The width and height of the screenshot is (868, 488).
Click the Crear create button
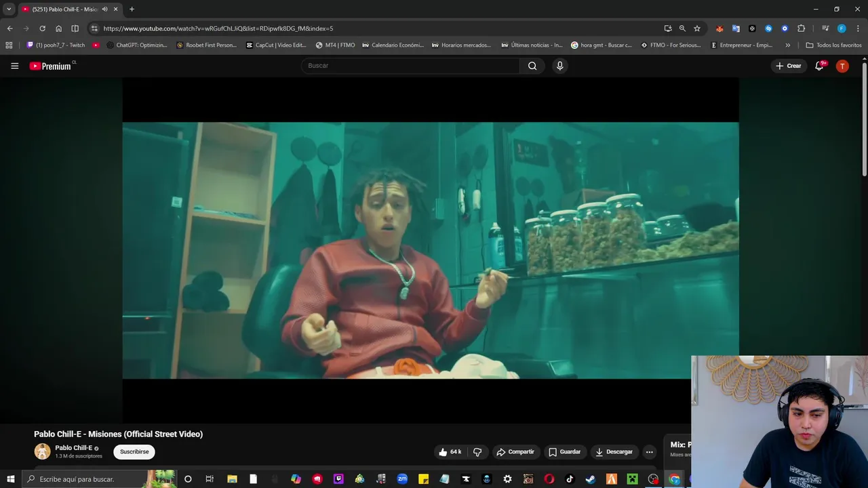click(x=789, y=66)
